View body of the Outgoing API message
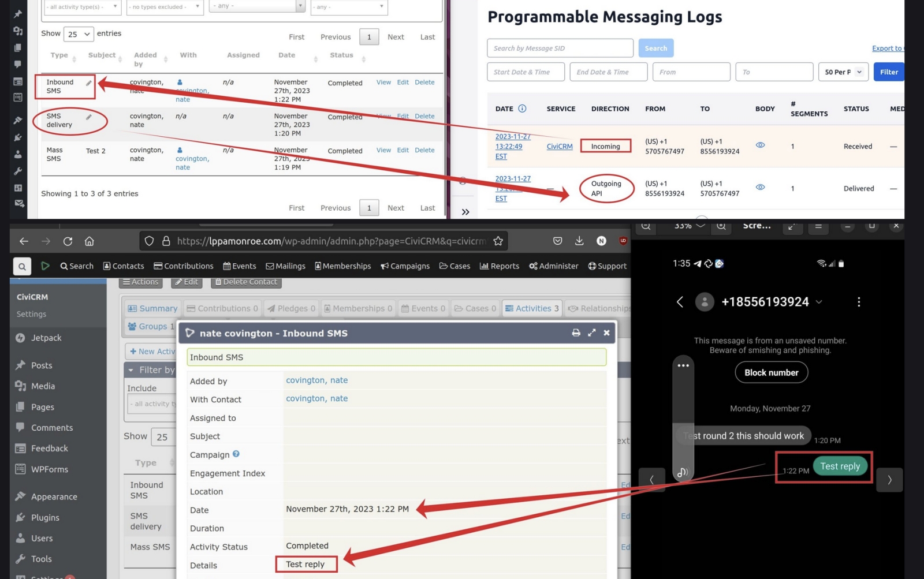Viewport: 924px width, 579px height. [x=760, y=188]
